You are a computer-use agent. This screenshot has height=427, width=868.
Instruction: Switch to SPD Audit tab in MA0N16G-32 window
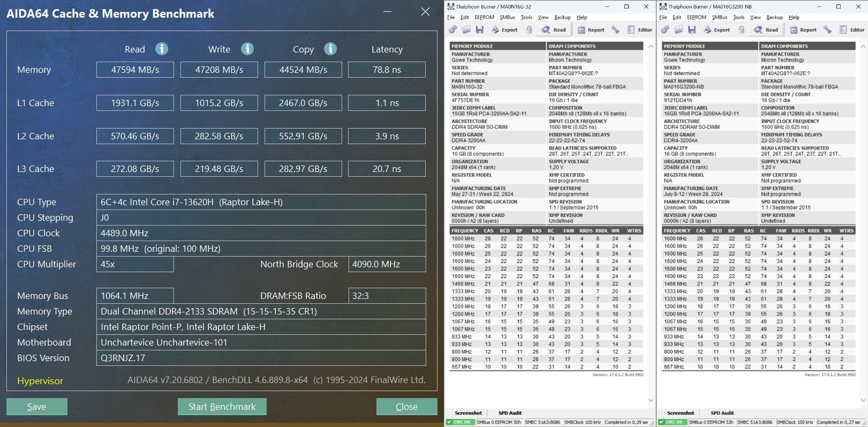pyautogui.click(x=510, y=413)
